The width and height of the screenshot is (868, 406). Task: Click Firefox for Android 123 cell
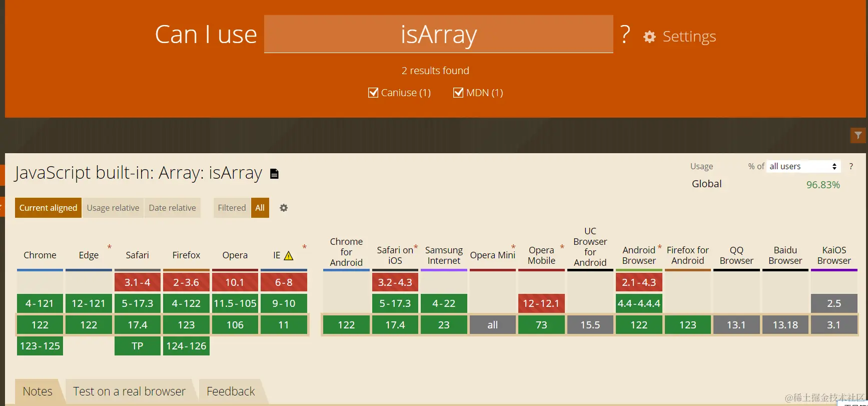[x=688, y=325]
